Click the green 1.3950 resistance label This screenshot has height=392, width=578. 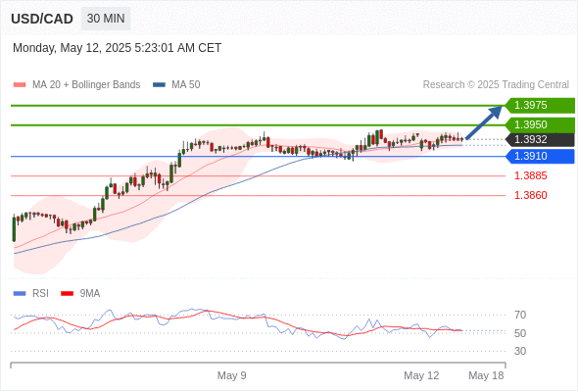(540, 124)
